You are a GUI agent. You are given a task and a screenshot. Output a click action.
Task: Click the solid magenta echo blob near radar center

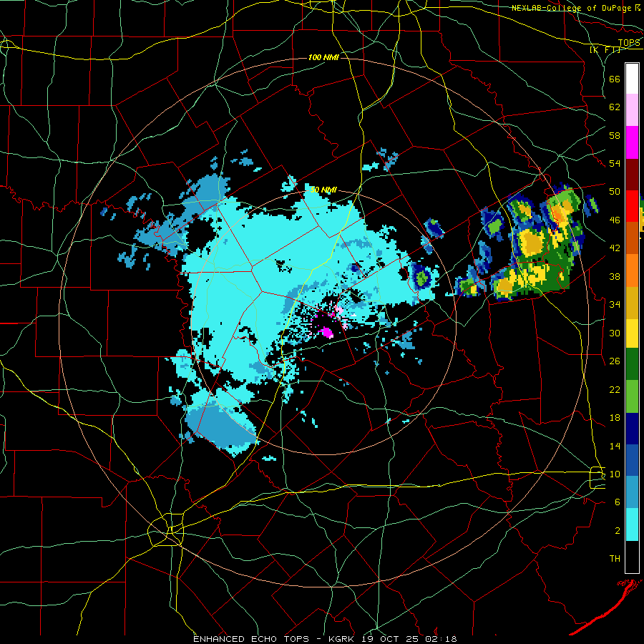click(x=327, y=332)
